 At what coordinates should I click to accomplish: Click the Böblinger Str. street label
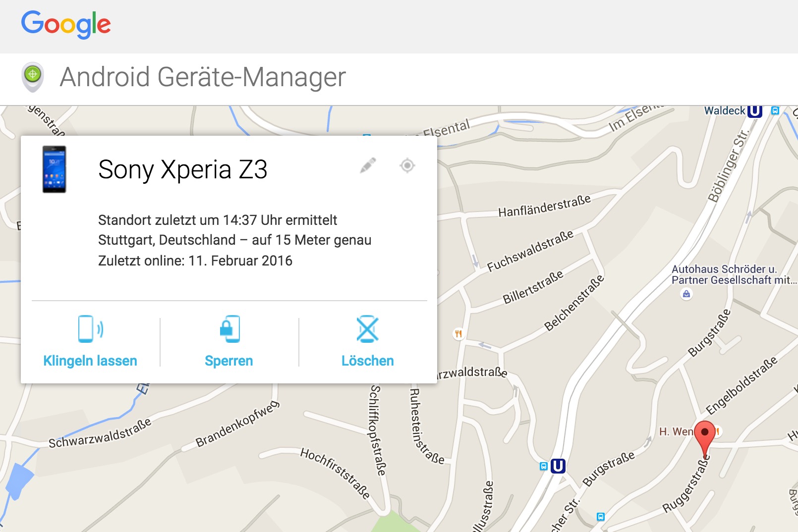pos(728,166)
